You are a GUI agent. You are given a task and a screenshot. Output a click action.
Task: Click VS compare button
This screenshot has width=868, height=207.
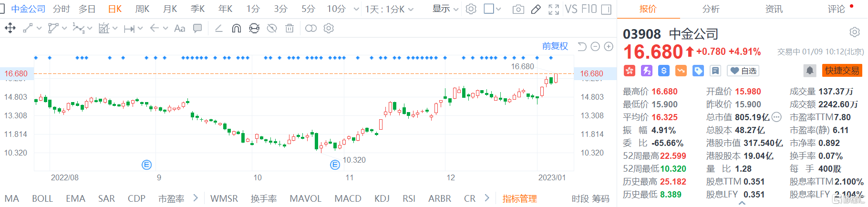(x=571, y=9)
